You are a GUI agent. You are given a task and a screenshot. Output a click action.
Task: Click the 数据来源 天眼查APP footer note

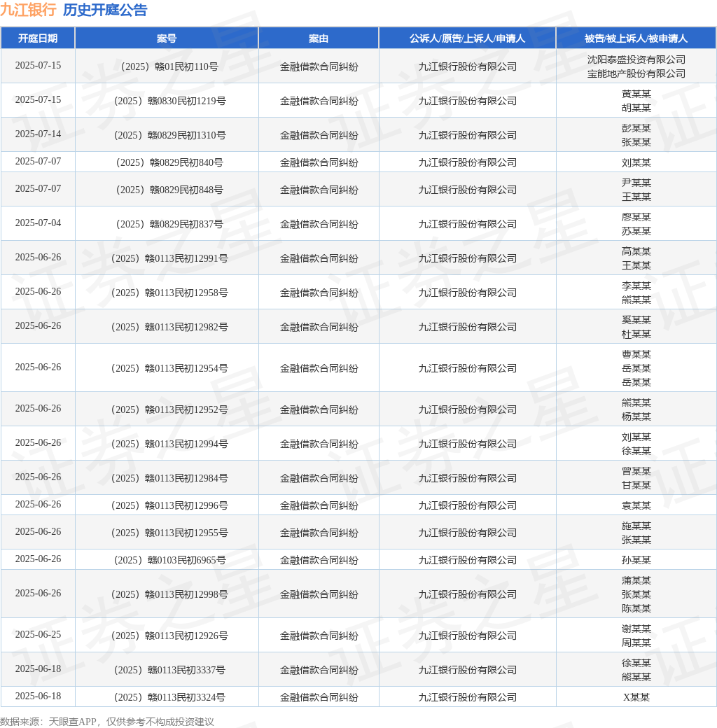tap(107, 722)
